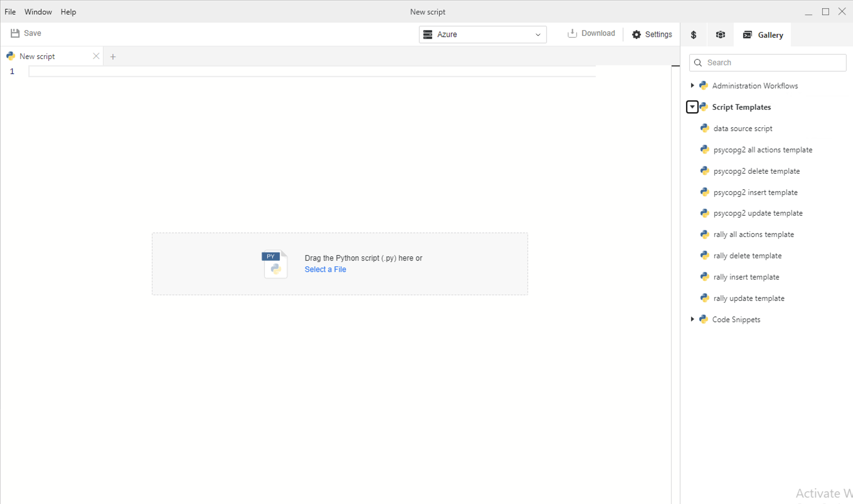
Task: Click the Save floppy disk icon
Action: click(15, 33)
